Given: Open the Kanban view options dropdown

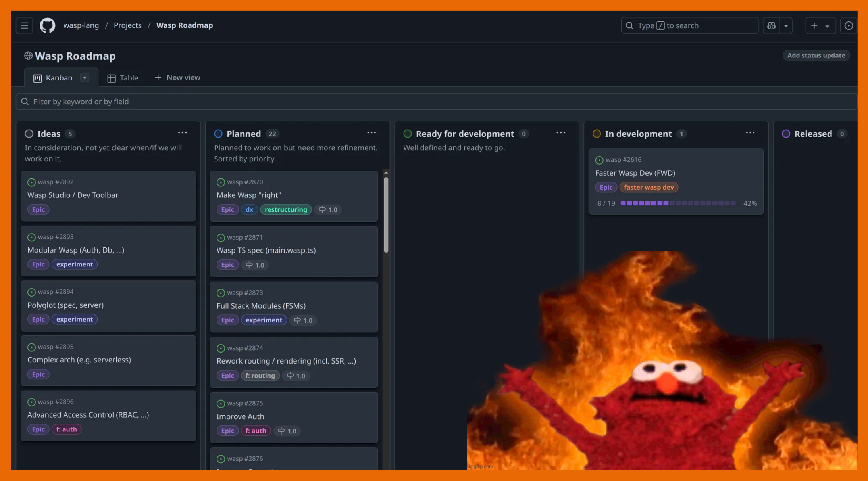Looking at the screenshot, I should 84,77.
